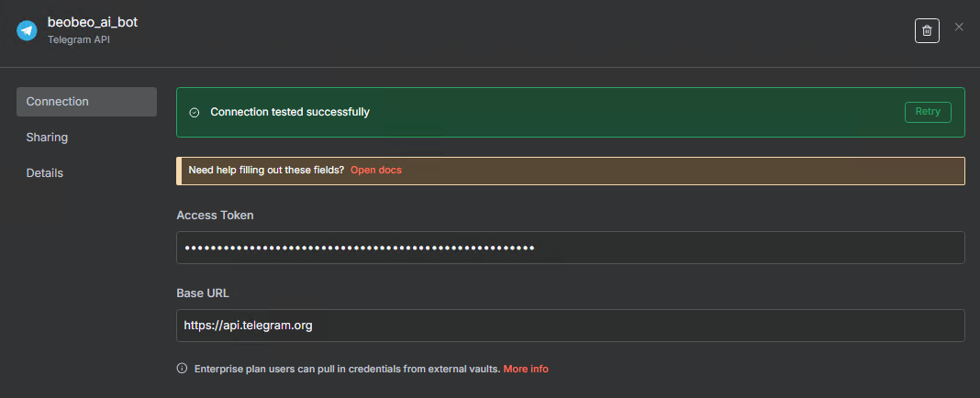Viewport: 980px width, 398px height.
Task: Select the Access Token label
Action: click(215, 215)
